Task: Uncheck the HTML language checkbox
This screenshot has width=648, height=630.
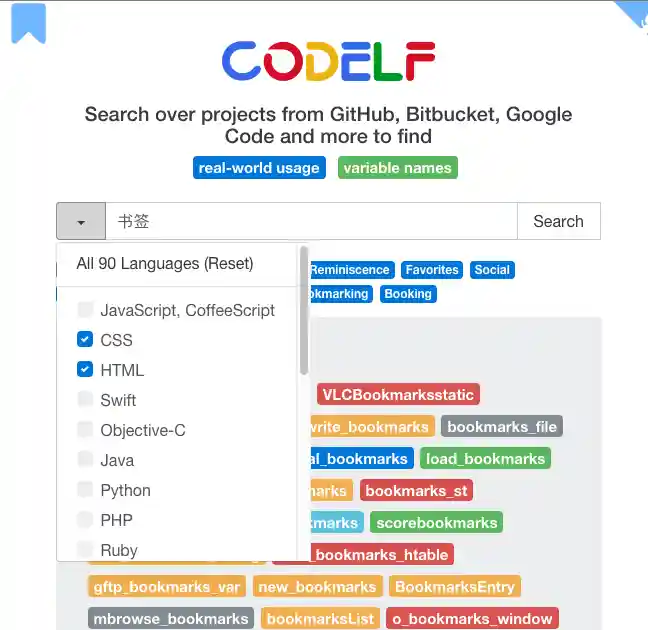Action: click(85, 370)
